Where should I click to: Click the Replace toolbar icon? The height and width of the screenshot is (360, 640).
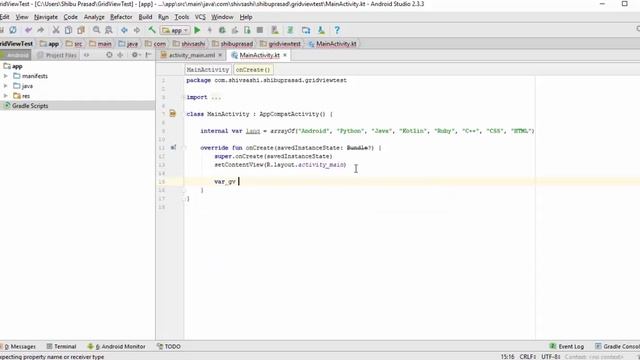109,30
